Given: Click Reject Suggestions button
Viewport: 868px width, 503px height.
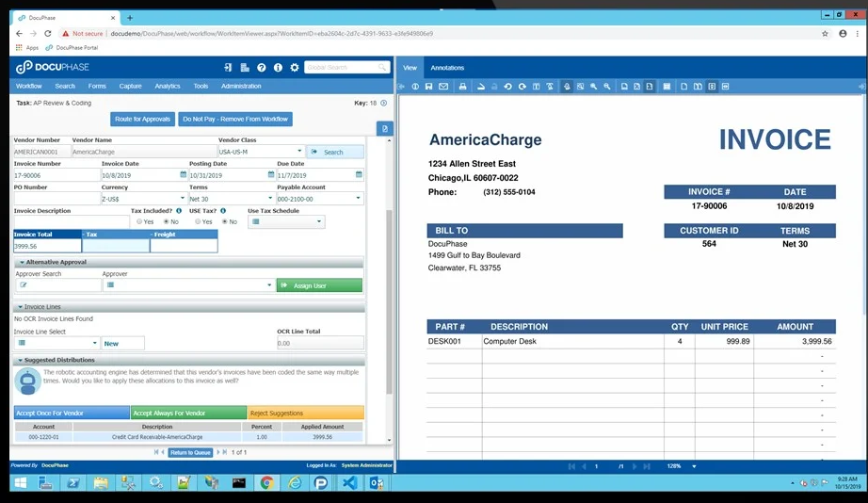Looking at the screenshot, I should coord(306,414).
